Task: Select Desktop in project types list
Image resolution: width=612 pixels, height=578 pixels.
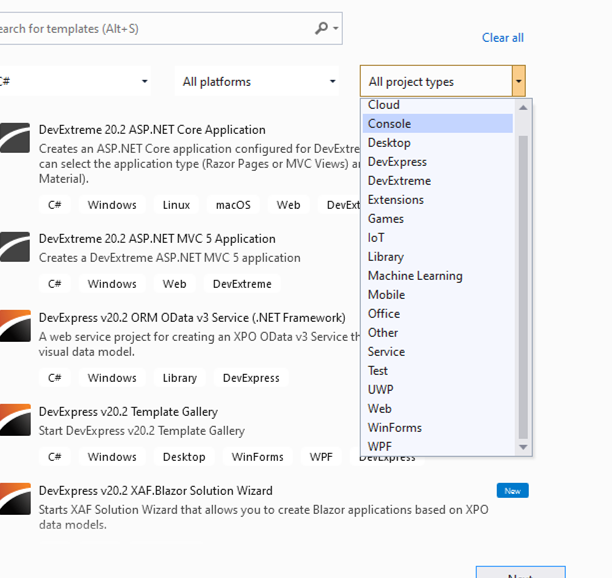Action: click(438, 142)
